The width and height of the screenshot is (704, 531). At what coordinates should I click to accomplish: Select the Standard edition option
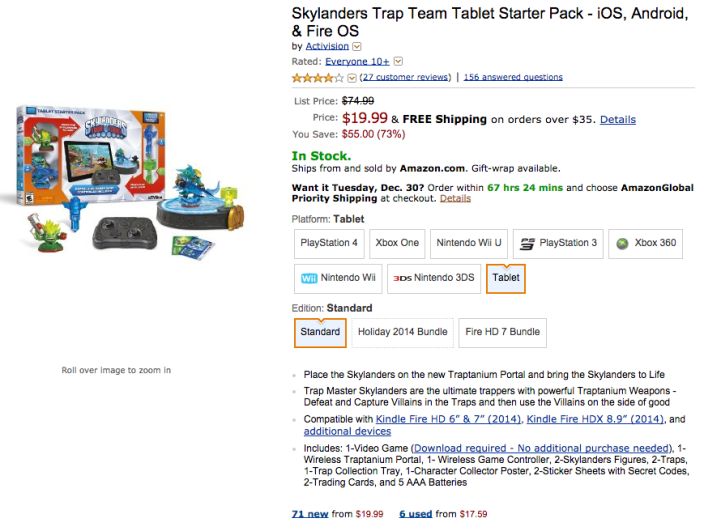tap(320, 332)
